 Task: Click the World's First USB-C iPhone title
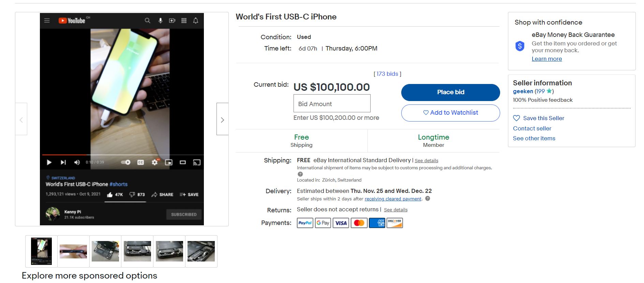point(286,17)
